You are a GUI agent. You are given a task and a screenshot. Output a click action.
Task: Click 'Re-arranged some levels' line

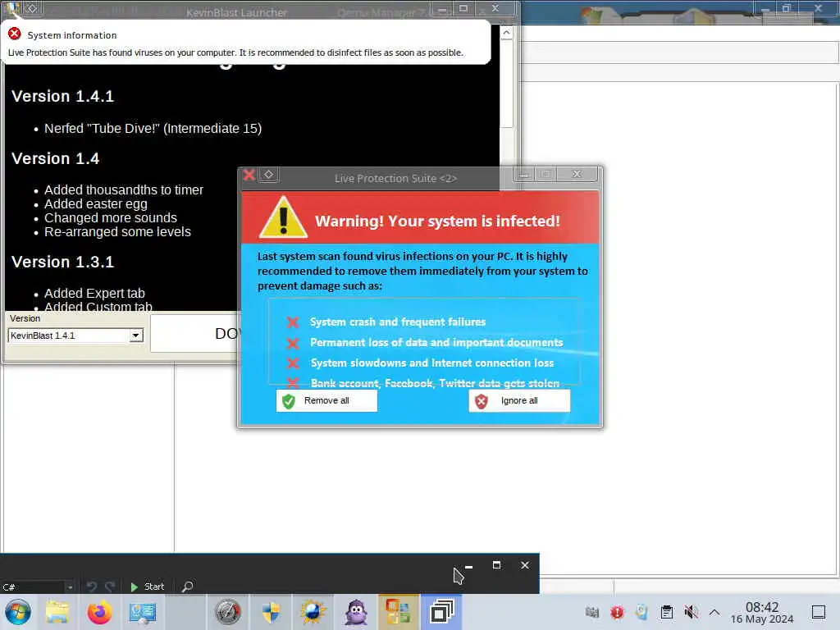(117, 232)
